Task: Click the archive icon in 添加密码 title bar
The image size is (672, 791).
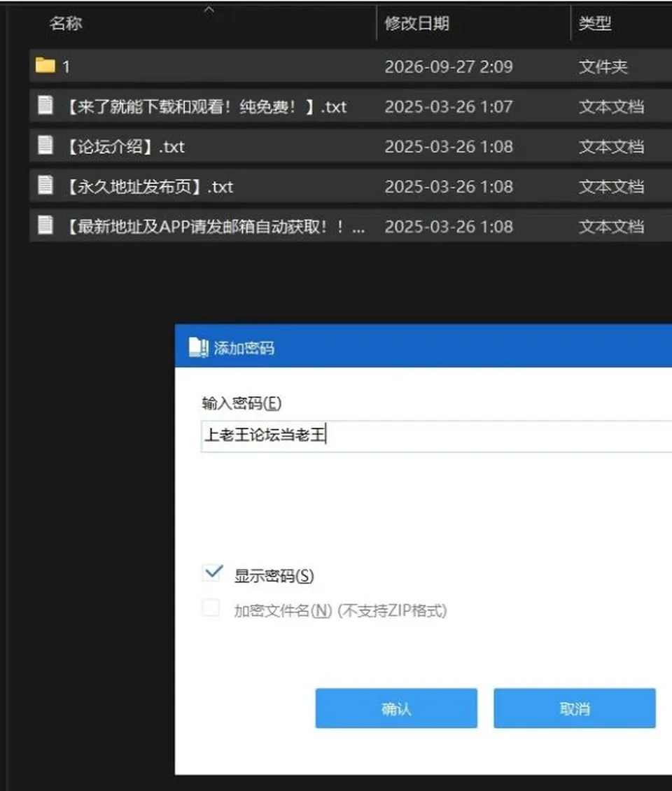Action: 198,348
